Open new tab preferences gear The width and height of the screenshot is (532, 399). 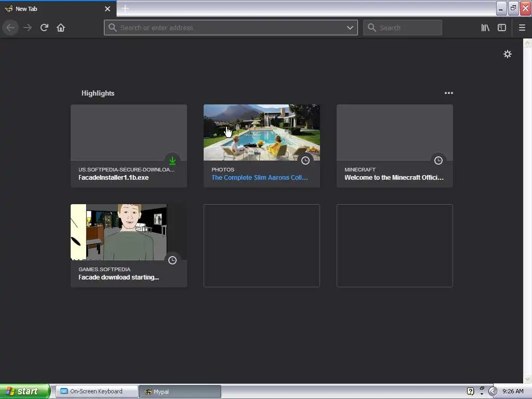(x=507, y=54)
